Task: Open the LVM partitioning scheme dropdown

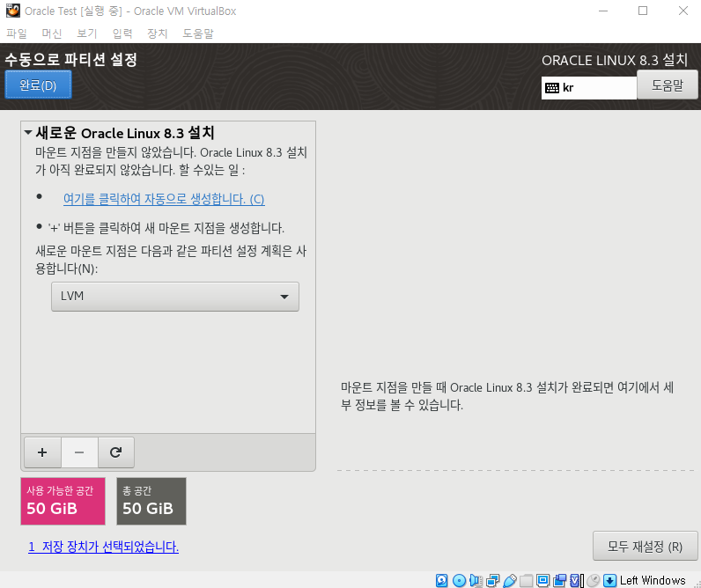Action: pos(174,297)
